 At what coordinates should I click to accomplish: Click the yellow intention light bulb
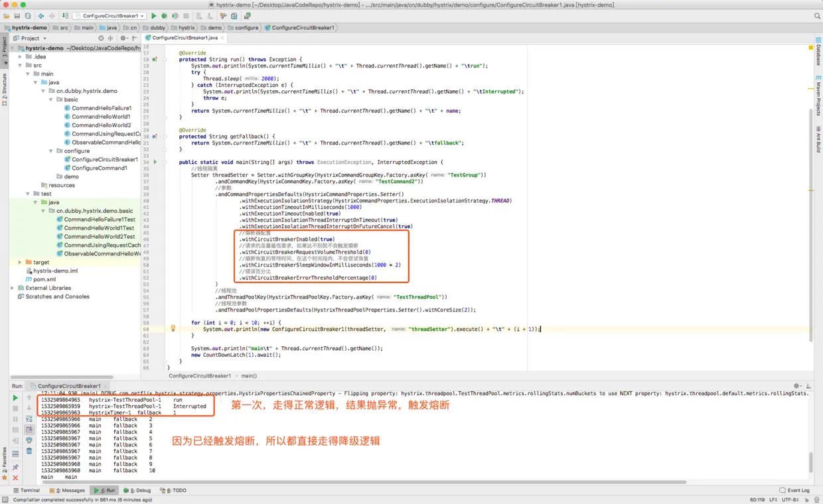pos(173,328)
